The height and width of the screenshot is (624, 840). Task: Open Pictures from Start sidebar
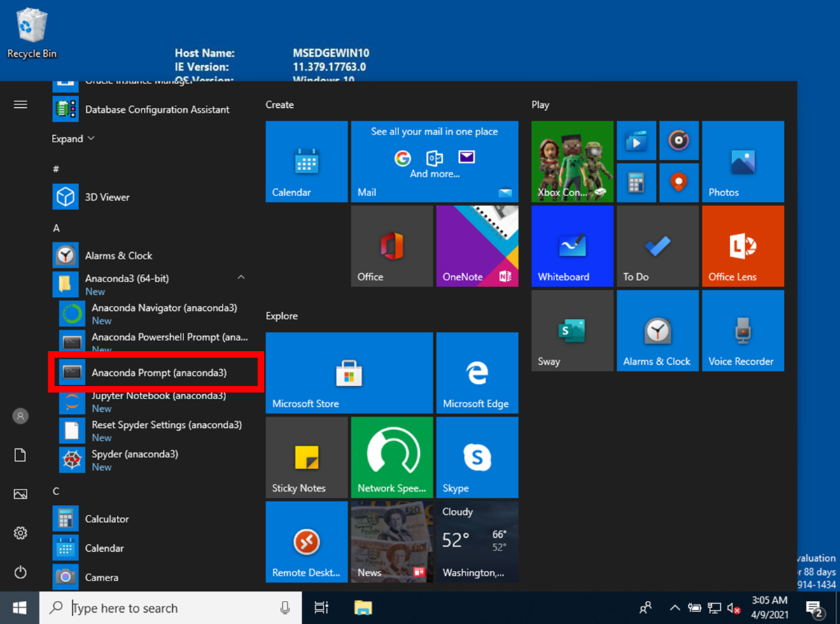pyautogui.click(x=20, y=494)
